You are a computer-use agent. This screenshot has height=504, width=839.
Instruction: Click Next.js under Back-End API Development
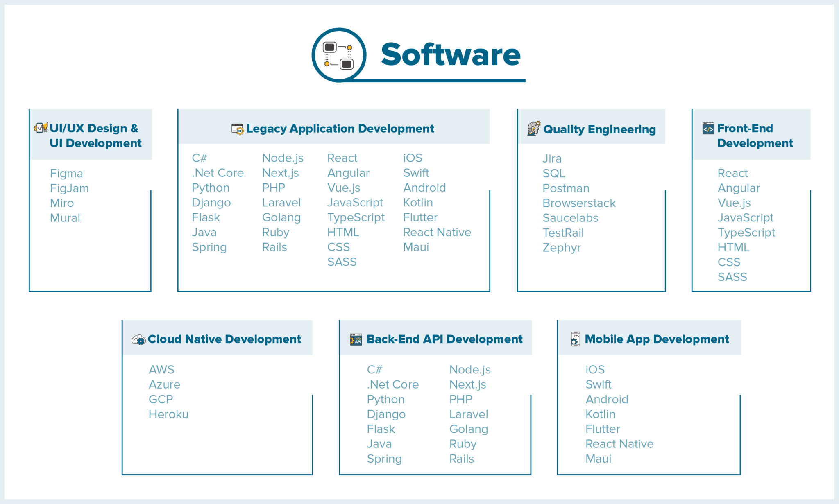click(x=467, y=385)
